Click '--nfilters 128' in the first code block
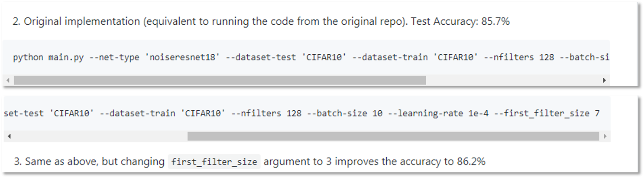This screenshot has width=644, height=178. (x=519, y=57)
